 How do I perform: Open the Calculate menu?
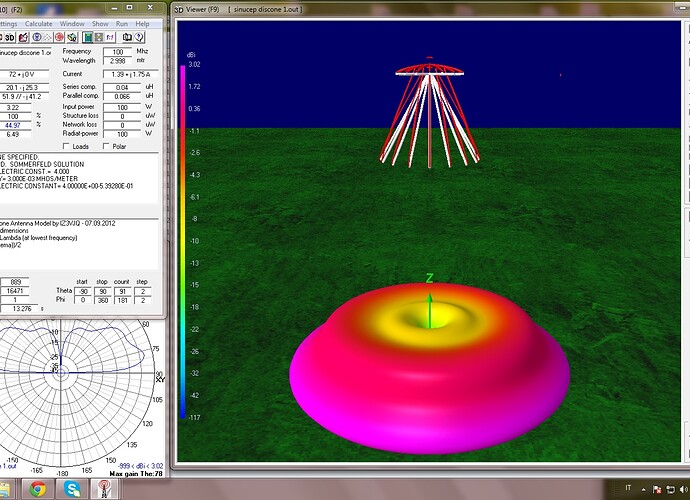click(39, 22)
